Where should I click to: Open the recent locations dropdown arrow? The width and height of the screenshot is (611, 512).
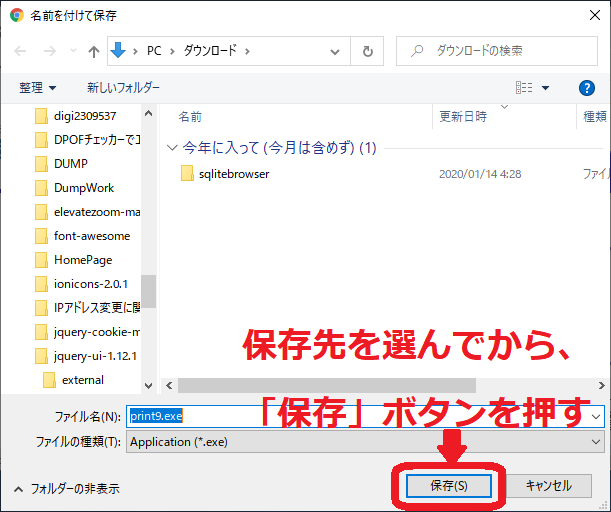pyautogui.click(x=71, y=51)
